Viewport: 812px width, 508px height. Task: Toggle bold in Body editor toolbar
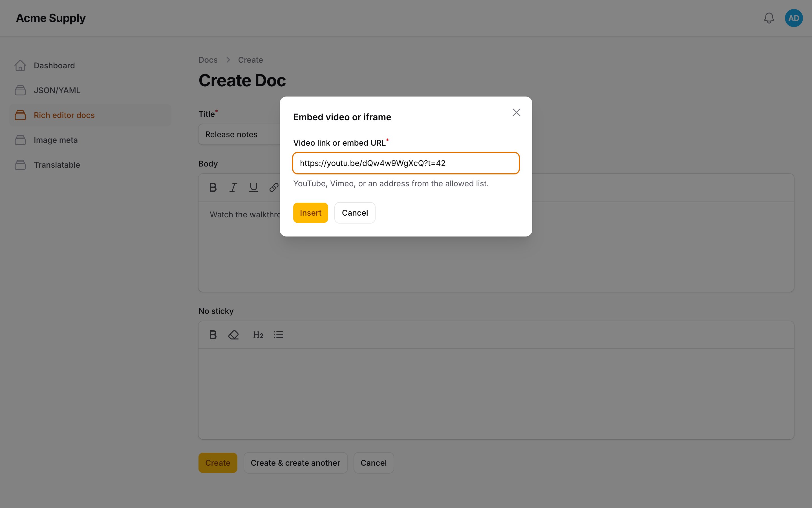pos(213,187)
